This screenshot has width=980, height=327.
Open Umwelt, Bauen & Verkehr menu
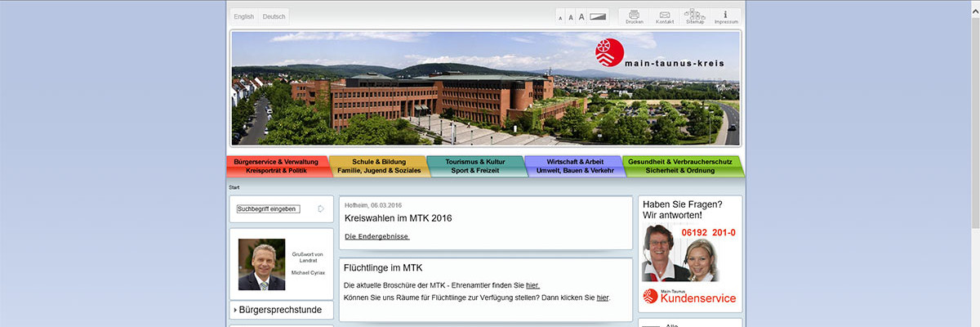575,171
